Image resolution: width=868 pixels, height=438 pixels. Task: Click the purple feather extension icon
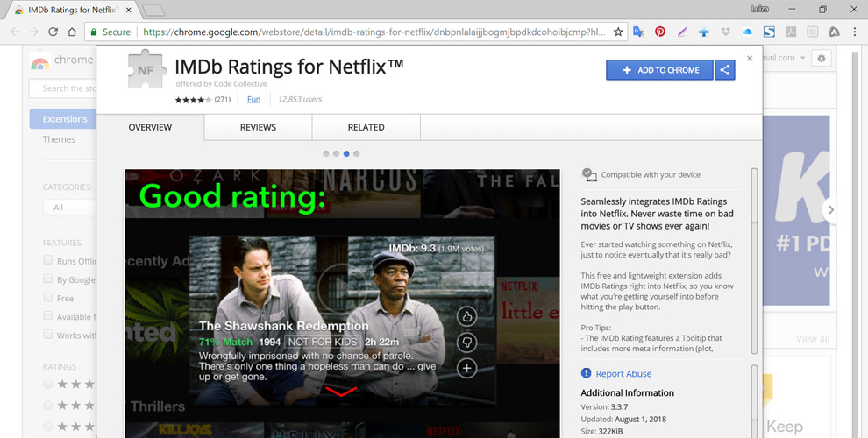point(682,32)
